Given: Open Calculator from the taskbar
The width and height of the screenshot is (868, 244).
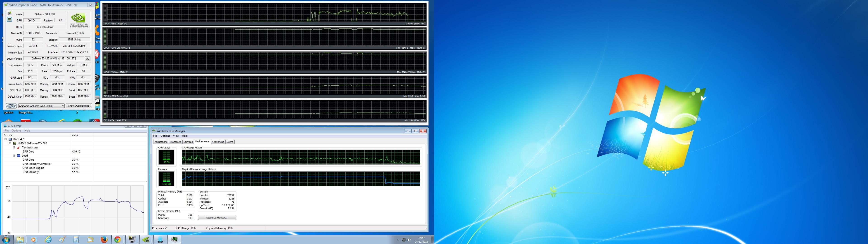Looking at the screenshot, I should coord(76,240).
